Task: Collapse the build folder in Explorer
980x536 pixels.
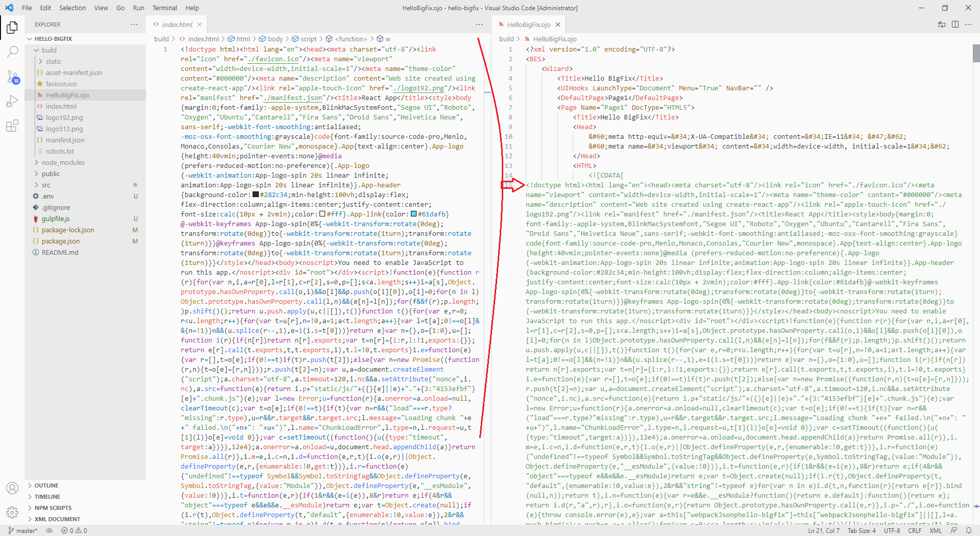Action: click(85, 50)
